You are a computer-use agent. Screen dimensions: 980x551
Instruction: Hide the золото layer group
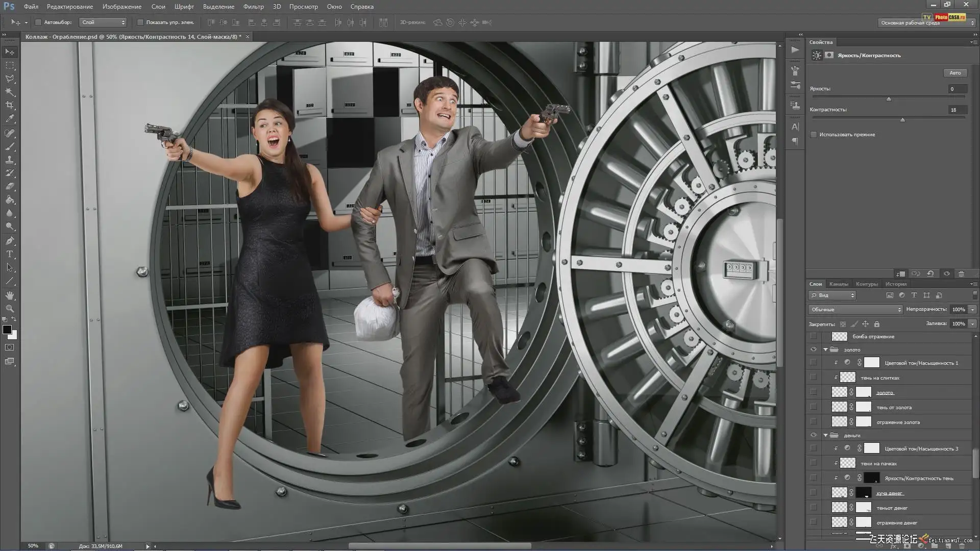(x=813, y=349)
